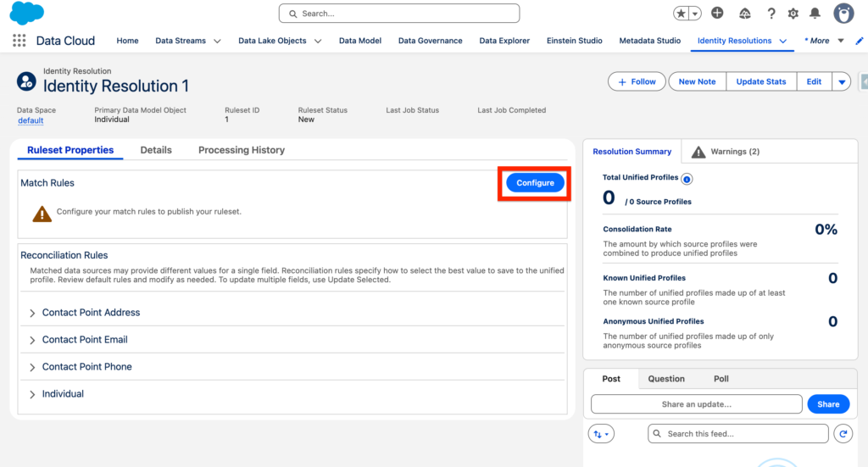Click the Search this feed field
This screenshot has height=467, width=868.
click(x=737, y=434)
